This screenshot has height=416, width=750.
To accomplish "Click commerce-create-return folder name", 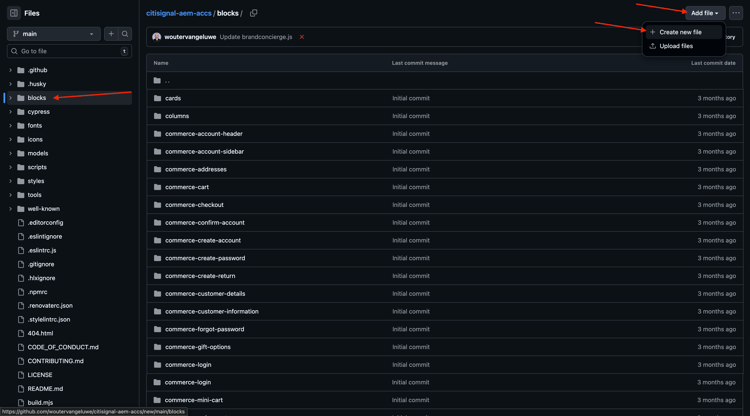I will point(200,276).
